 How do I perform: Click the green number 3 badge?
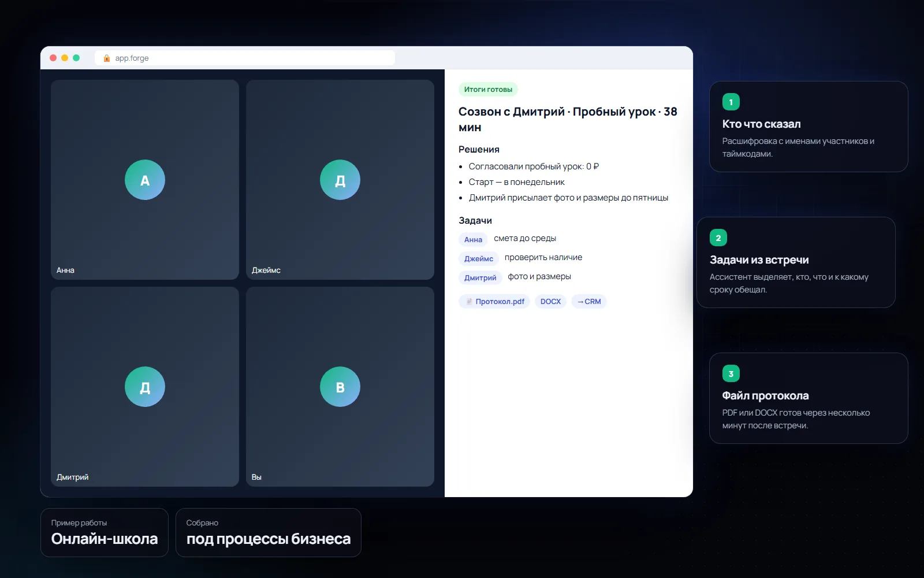731,373
